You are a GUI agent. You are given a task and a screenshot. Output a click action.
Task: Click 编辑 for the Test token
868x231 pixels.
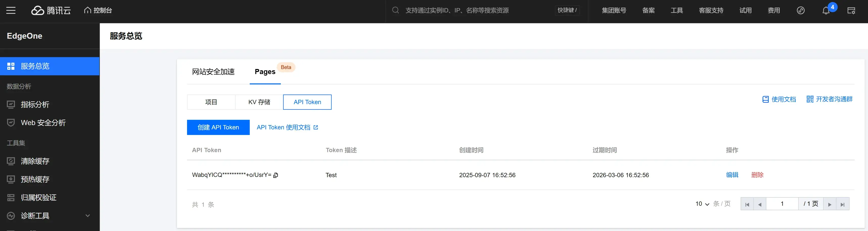pyautogui.click(x=732, y=175)
